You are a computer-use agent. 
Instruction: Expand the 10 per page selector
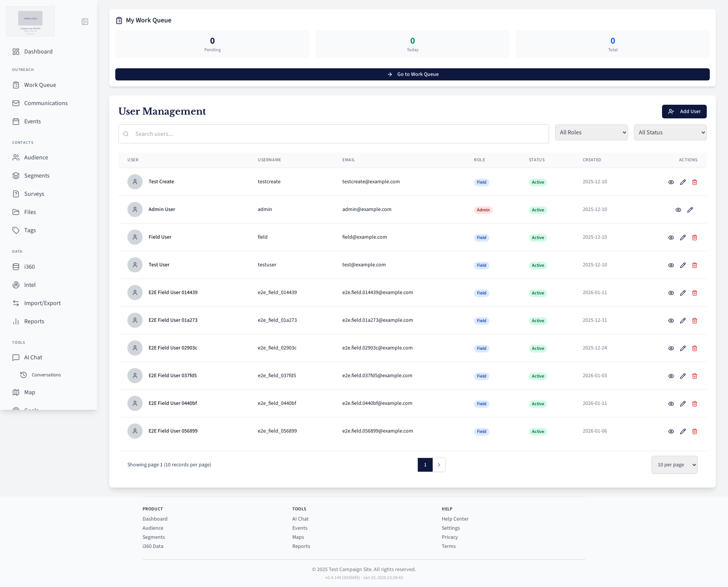pos(674,465)
